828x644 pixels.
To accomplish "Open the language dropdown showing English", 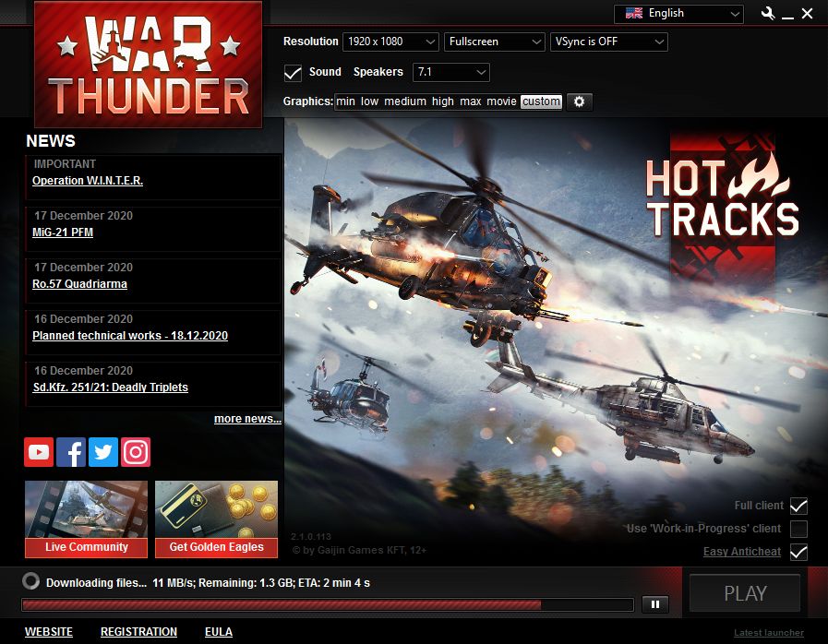I will tap(678, 14).
